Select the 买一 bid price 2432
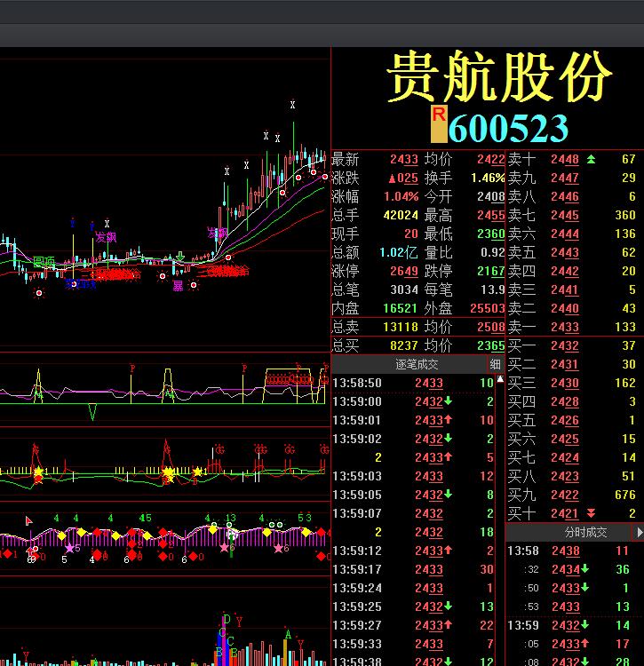Image resolution: width=644 pixels, height=666 pixels. pos(565,345)
